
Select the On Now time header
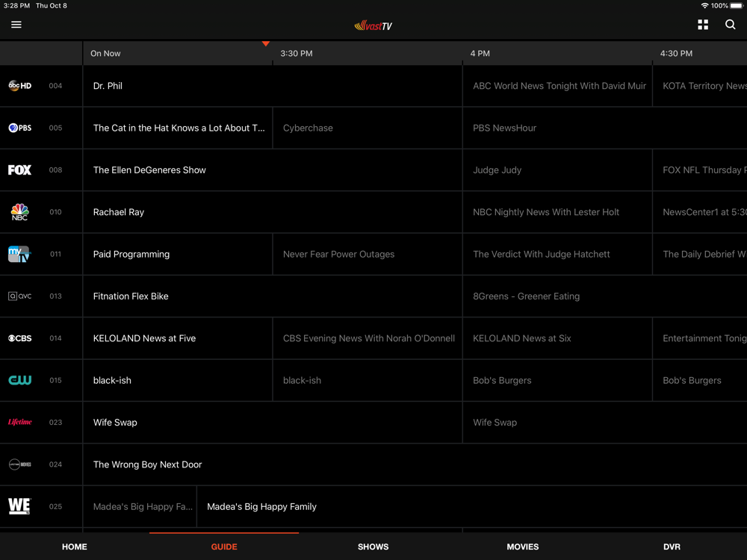[x=105, y=53]
